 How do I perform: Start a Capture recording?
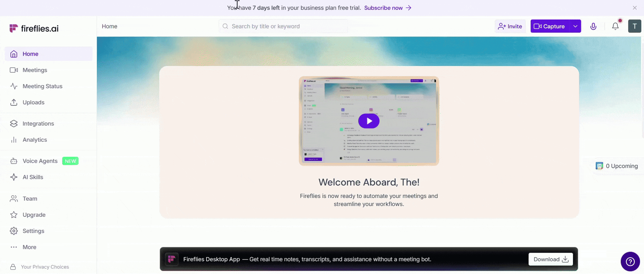click(x=550, y=26)
